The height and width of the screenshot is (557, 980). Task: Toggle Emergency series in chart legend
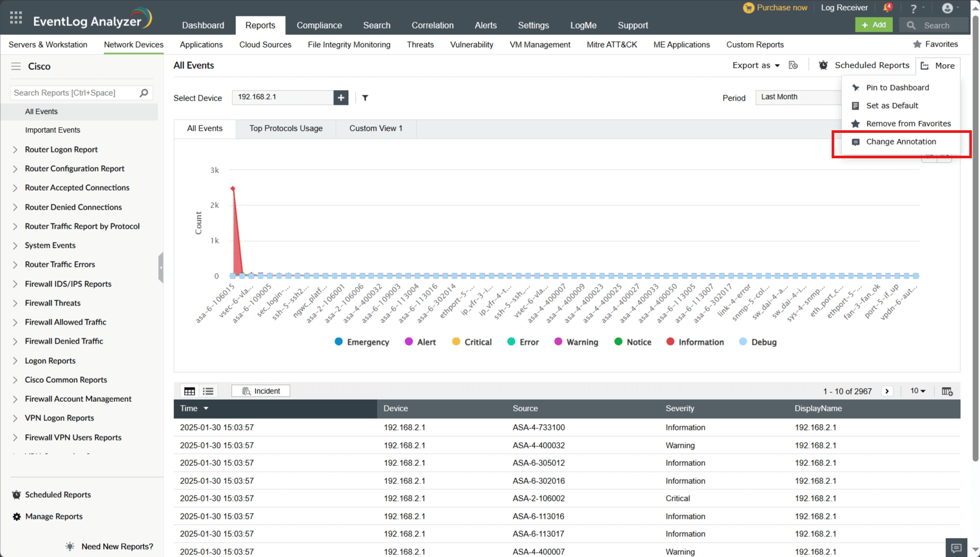(x=362, y=342)
